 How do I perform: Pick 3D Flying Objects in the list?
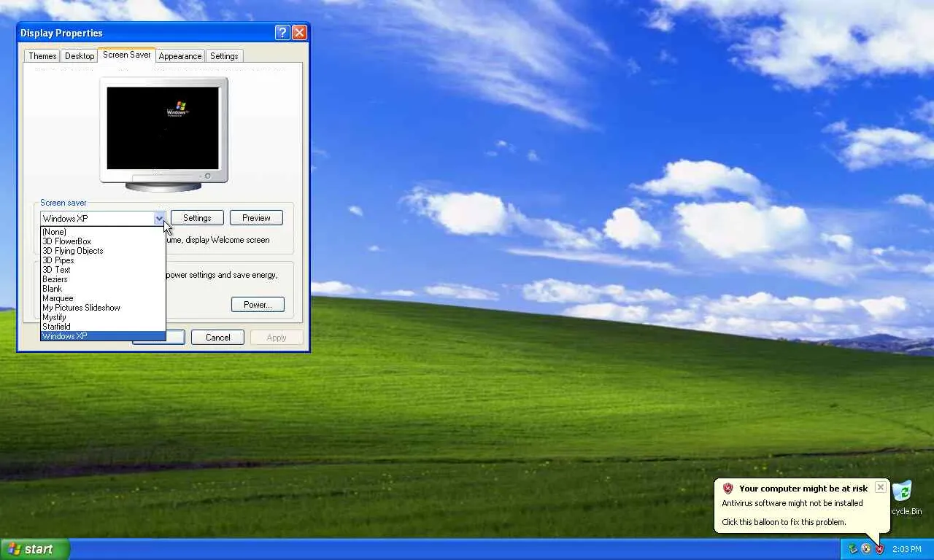pos(103,251)
